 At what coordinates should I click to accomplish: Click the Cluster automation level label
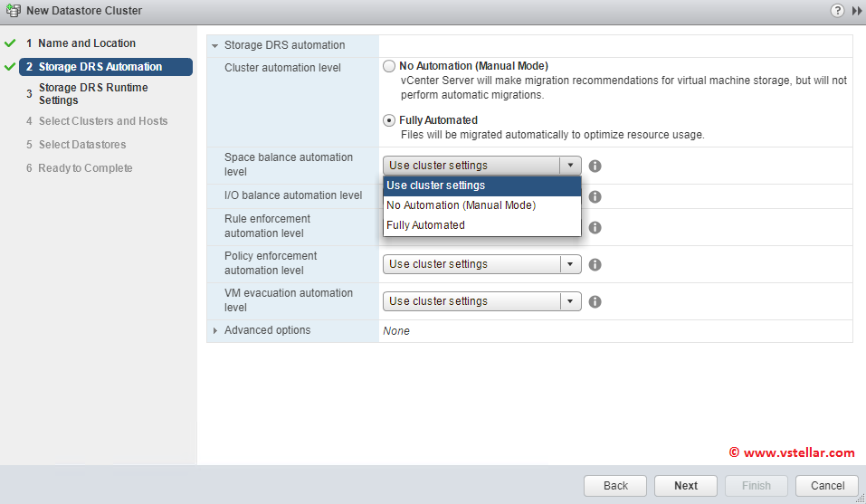coord(282,68)
